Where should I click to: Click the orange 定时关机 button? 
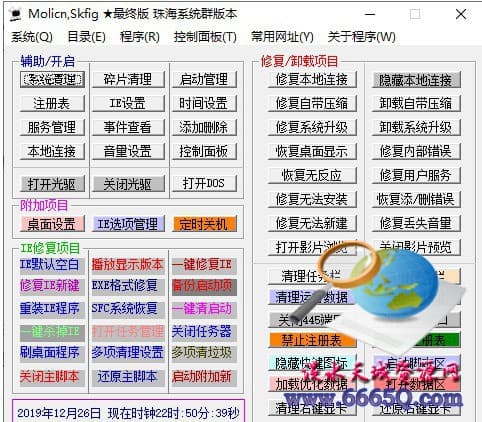coord(204,224)
